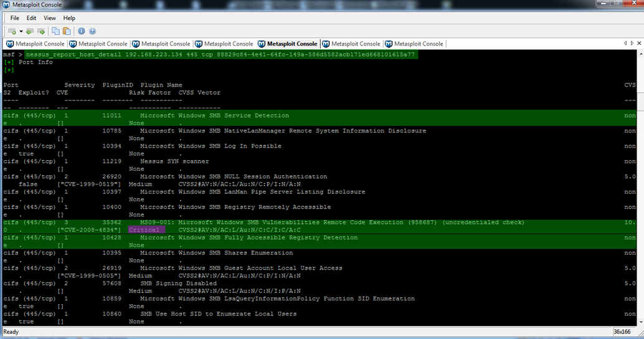Screen dimensions: 644x339
Task: Click the 36x166 size indicator in status bar
Action: 622,332
